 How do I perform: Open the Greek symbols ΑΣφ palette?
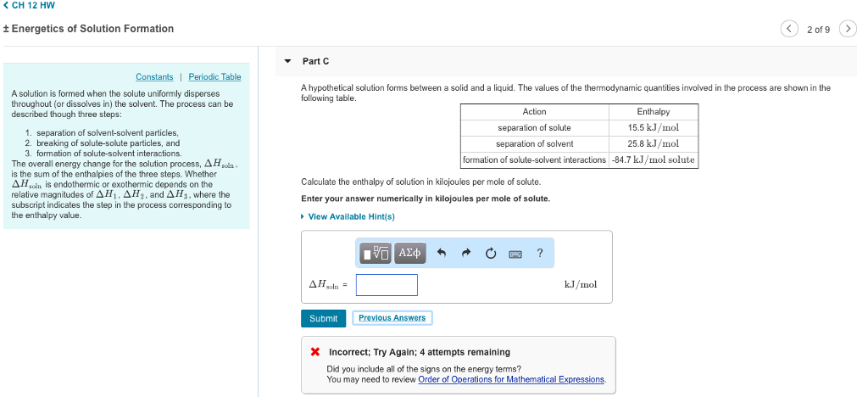click(x=410, y=253)
